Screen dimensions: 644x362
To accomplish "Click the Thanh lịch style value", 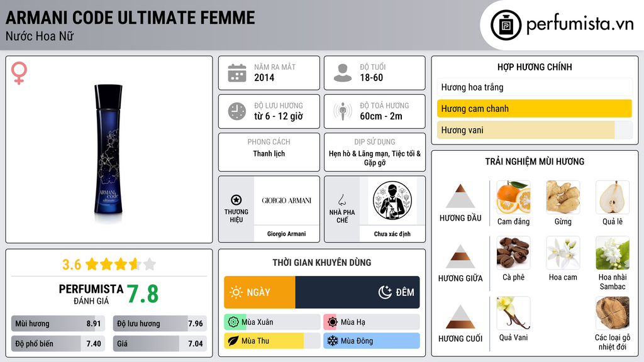I will 269,153.
